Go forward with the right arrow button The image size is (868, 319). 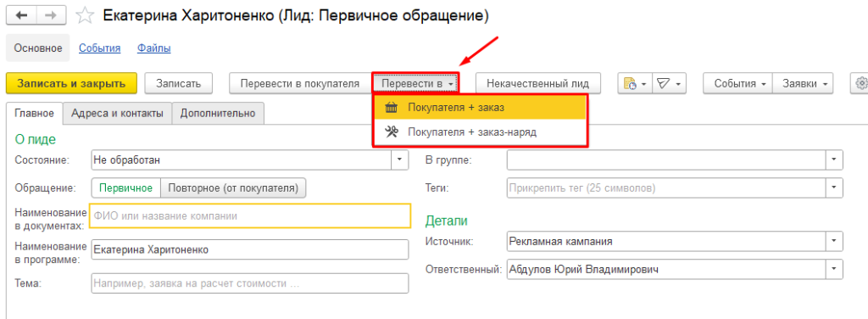click(51, 15)
